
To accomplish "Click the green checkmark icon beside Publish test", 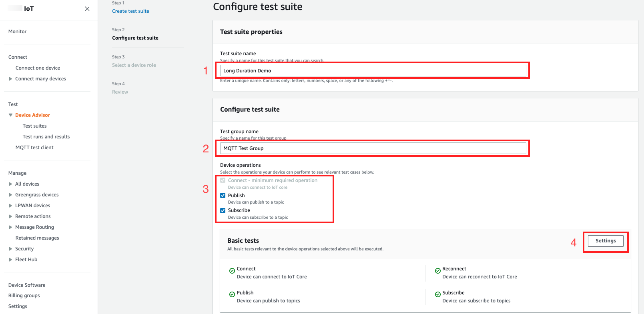I will pyautogui.click(x=232, y=295).
